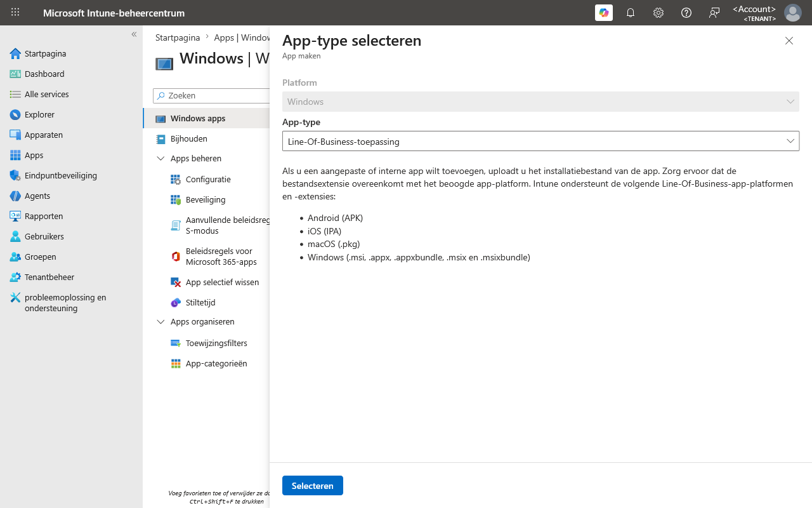Screen dimensions: 812x508
Task: Collapse the left navigation sidebar
Action: pyautogui.click(x=134, y=34)
